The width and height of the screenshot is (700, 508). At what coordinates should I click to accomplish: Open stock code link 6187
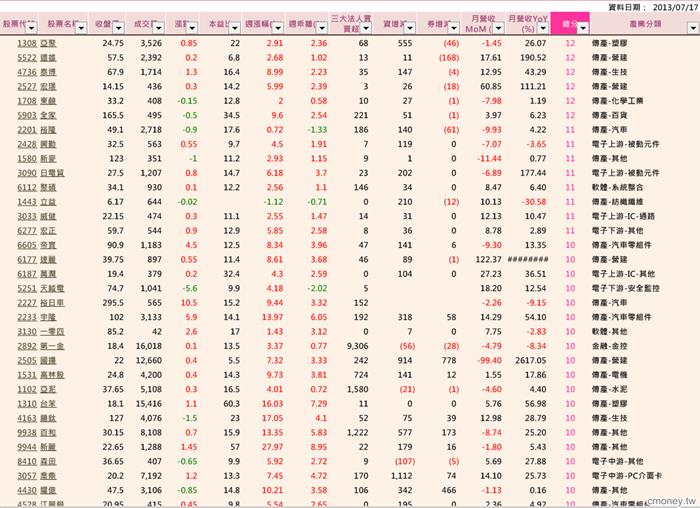pyautogui.click(x=27, y=274)
